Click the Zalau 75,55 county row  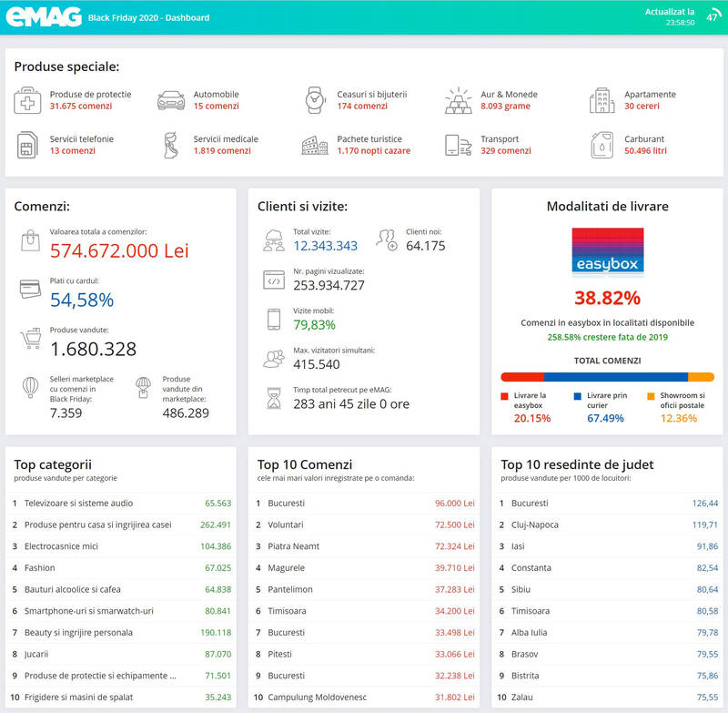pos(607,698)
